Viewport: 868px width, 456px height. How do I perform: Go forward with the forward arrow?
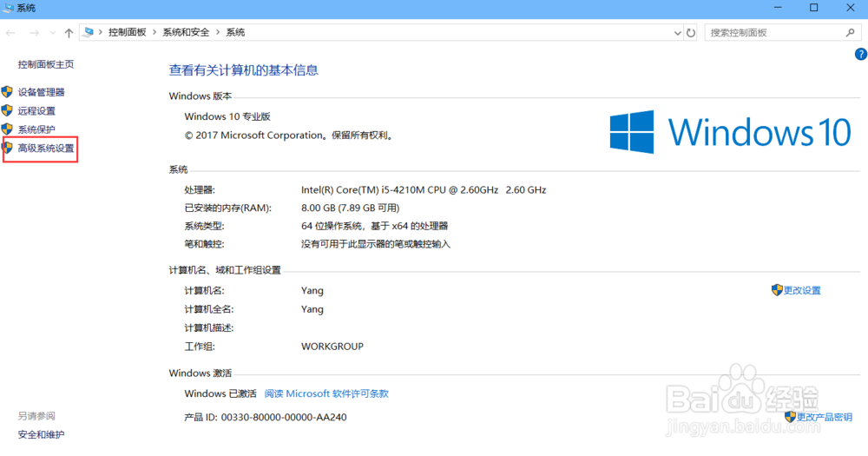click(x=35, y=33)
